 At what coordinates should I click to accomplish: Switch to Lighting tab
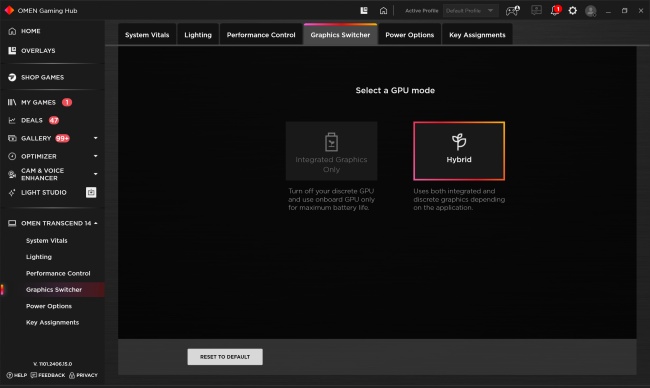point(198,35)
